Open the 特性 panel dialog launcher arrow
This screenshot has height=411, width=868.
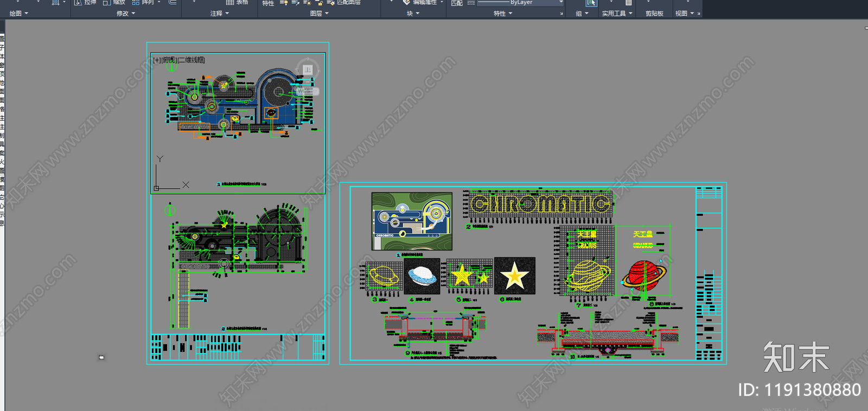point(561,14)
